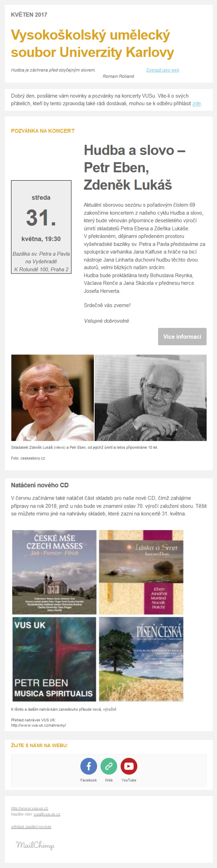Click the vus@vus-uk.cz email link

click(47, 814)
